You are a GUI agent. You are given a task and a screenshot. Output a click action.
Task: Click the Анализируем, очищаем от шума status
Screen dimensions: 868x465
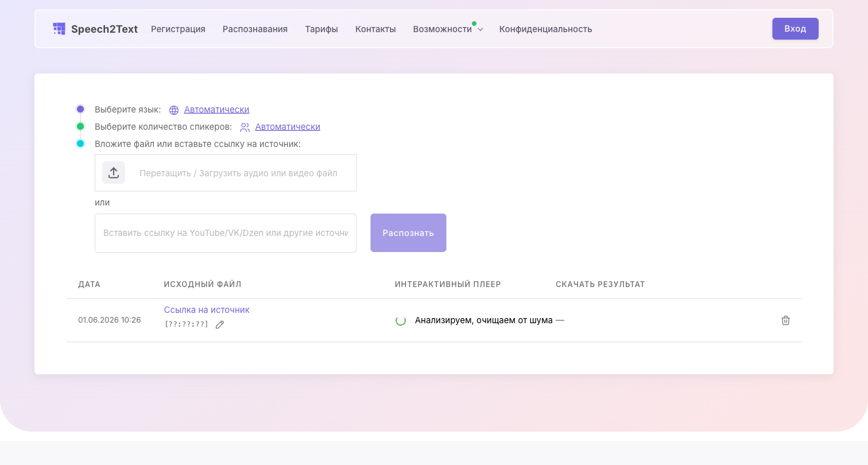pos(484,320)
